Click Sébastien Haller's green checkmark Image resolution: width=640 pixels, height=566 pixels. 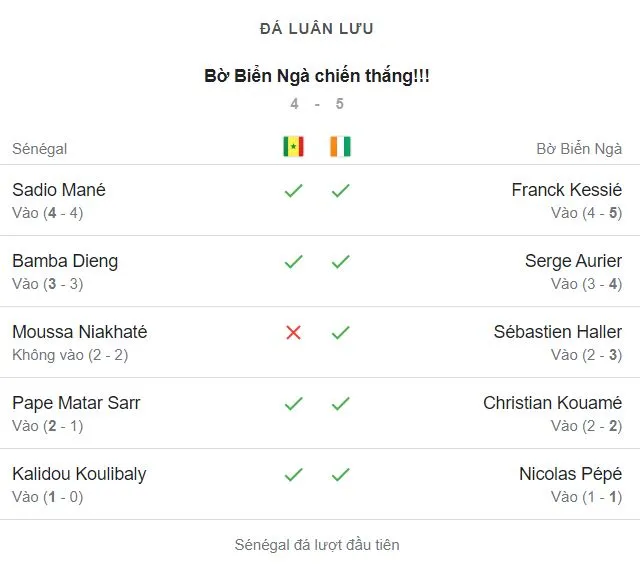[x=340, y=332]
